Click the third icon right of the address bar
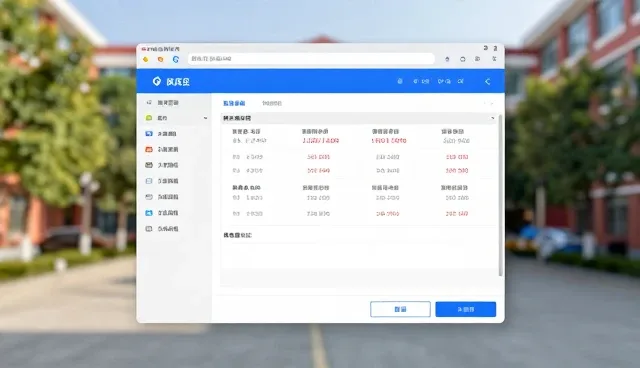This screenshot has width=640, height=368. point(478,59)
